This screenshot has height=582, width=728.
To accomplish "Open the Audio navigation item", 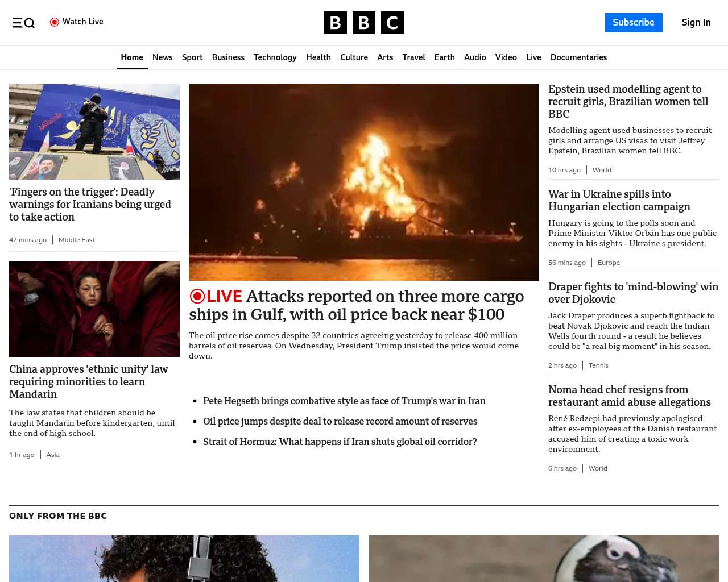I will click(x=475, y=57).
